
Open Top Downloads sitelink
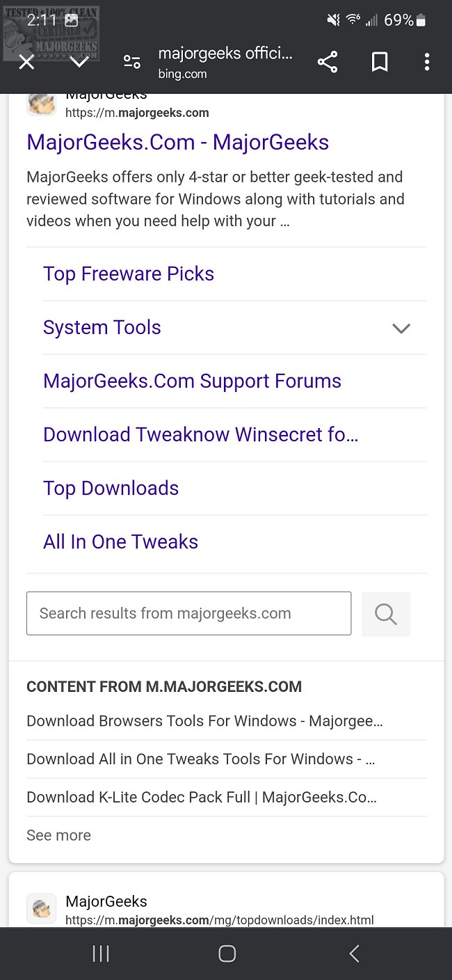click(x=111, y=489)
